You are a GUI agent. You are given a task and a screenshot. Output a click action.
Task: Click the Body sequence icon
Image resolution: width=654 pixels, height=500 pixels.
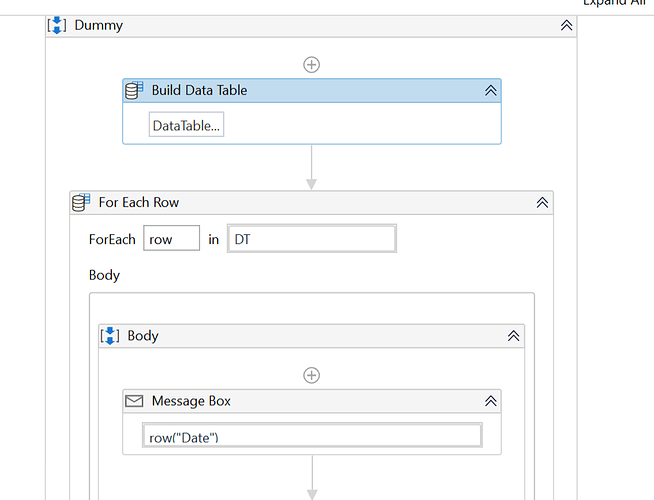(110, 336)
